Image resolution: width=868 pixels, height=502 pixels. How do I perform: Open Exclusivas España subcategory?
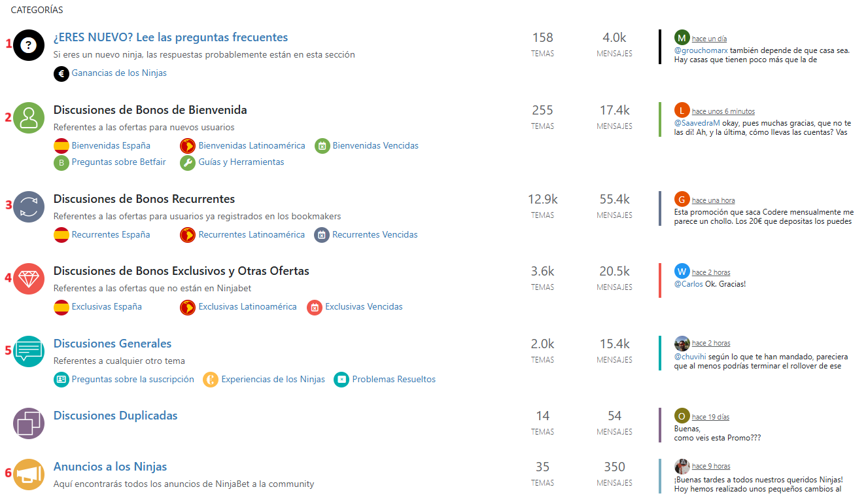point(107,306)
